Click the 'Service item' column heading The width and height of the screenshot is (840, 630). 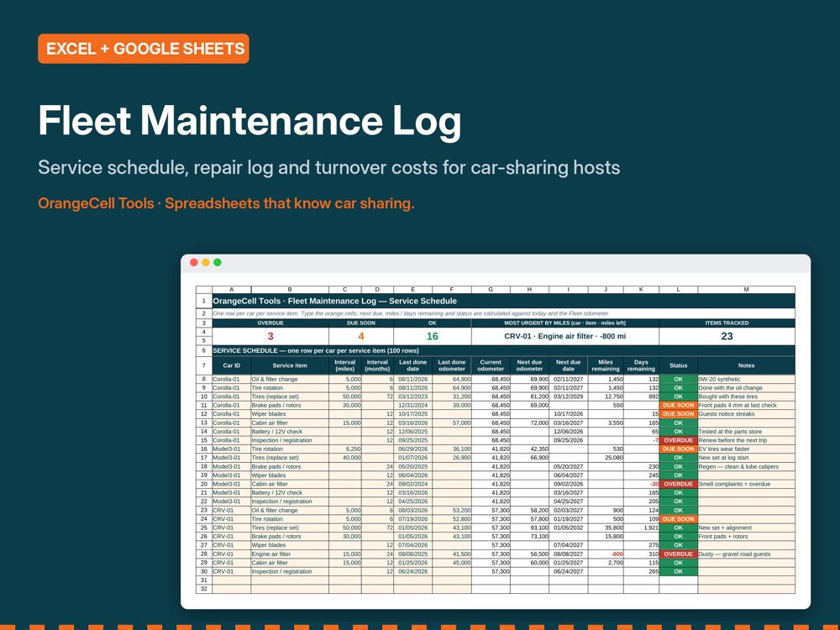(290, 365)
